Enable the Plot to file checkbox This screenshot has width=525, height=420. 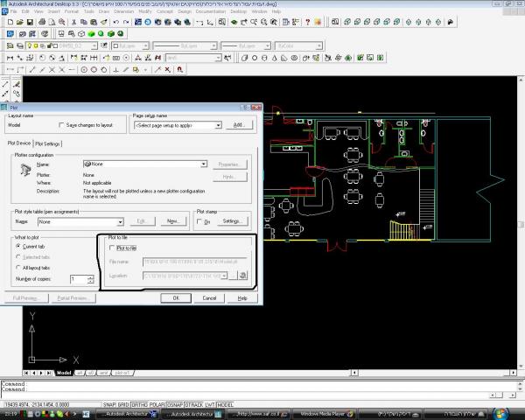pos(112,248)
